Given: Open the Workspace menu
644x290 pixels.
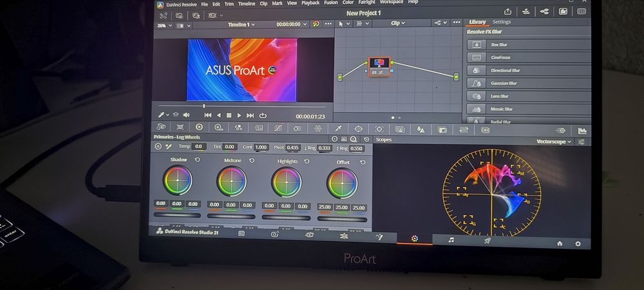Looking at the screenshot, I should [x=392, y=2].
